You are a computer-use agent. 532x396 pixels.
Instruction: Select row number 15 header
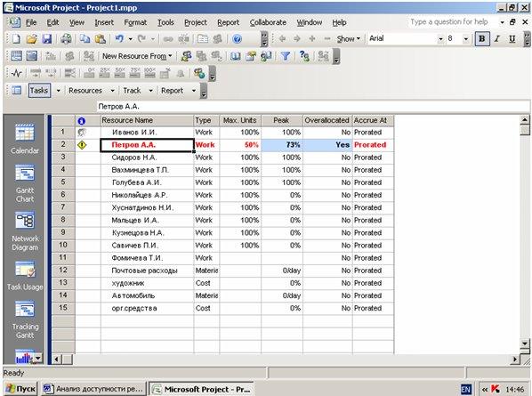click(63, 308)
